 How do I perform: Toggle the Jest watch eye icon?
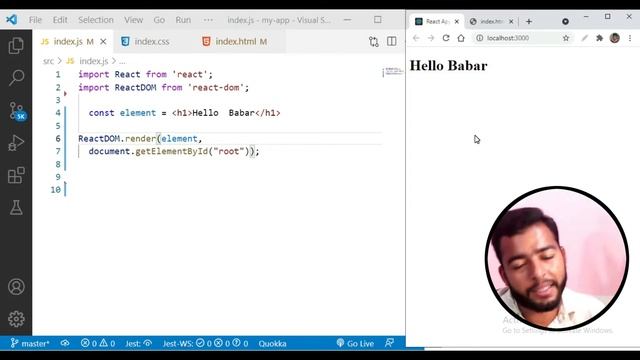tap(148, 343)
